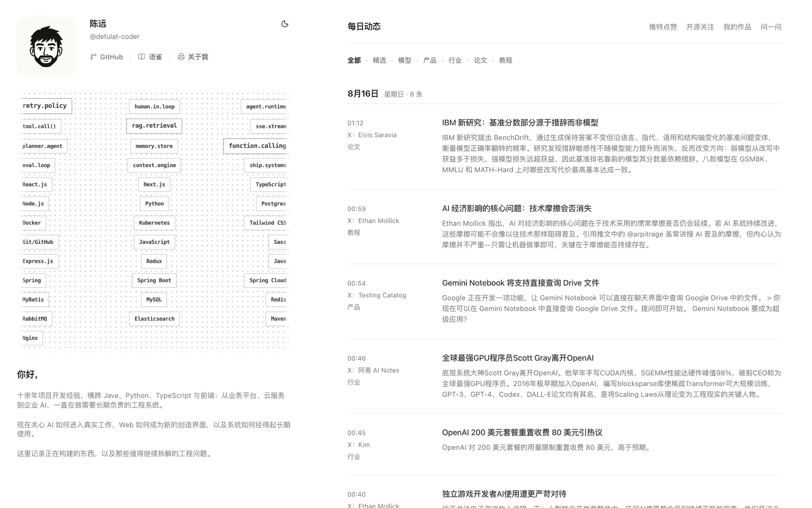The image size is (812, 508).
Task: Open the GitHub profile link
Action: (107, 57)
